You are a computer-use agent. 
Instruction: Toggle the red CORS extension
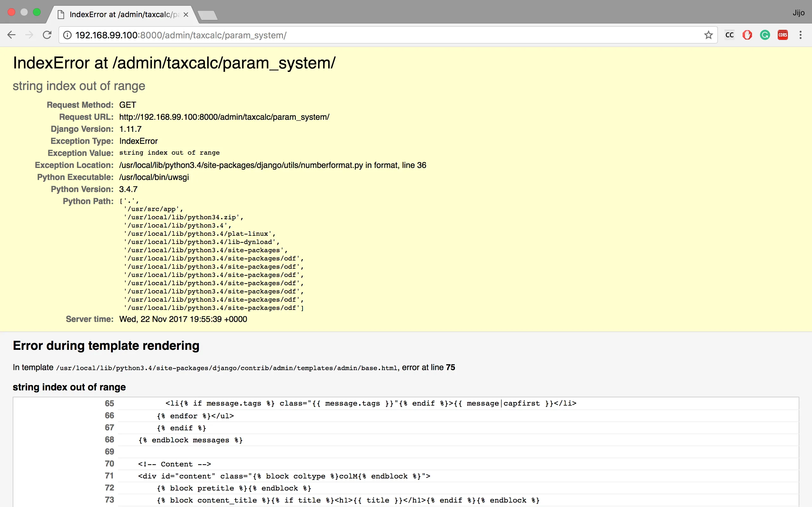click(783, 35)
